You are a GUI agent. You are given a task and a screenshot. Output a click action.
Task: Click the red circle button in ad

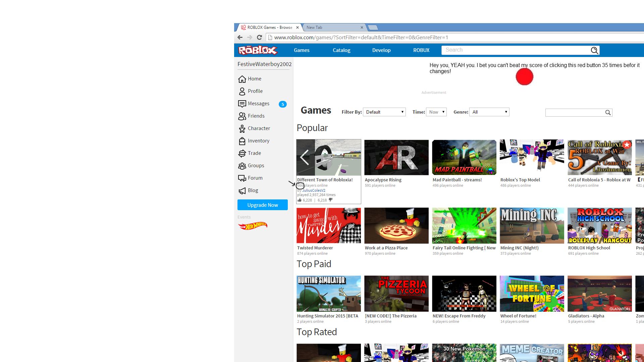click(524, 77)
